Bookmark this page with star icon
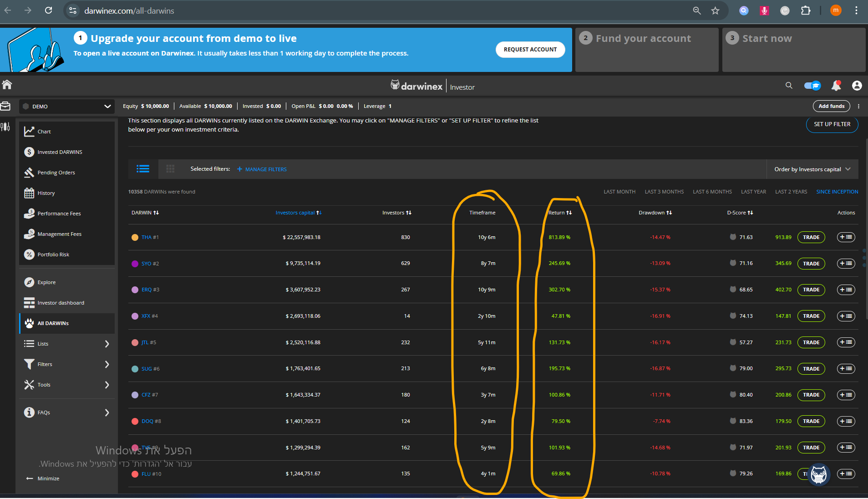This screenshot has width=868, height=499. coord(716,10)
